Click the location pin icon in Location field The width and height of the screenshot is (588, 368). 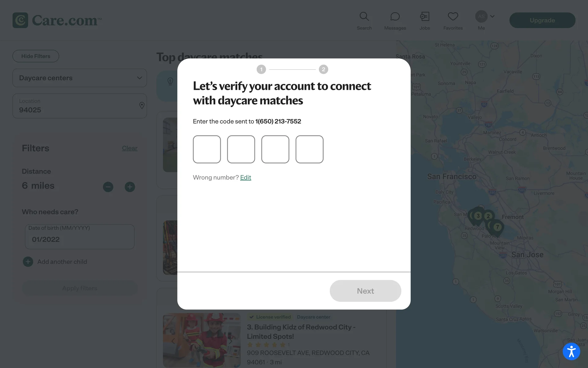[142, 105]
